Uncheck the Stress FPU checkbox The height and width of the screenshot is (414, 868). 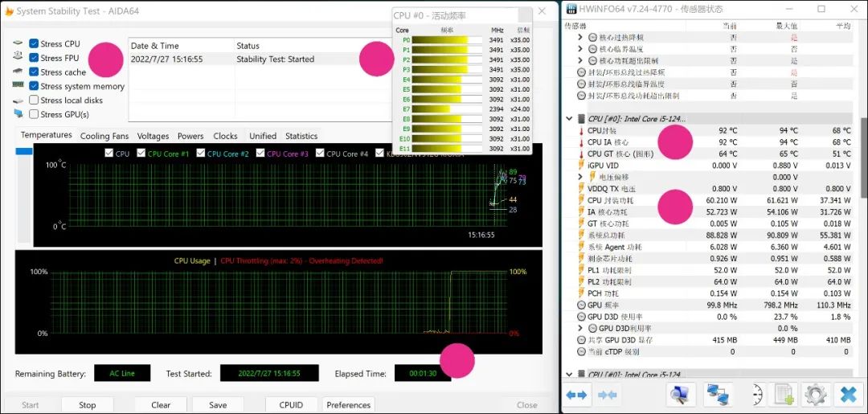(34, 58)
